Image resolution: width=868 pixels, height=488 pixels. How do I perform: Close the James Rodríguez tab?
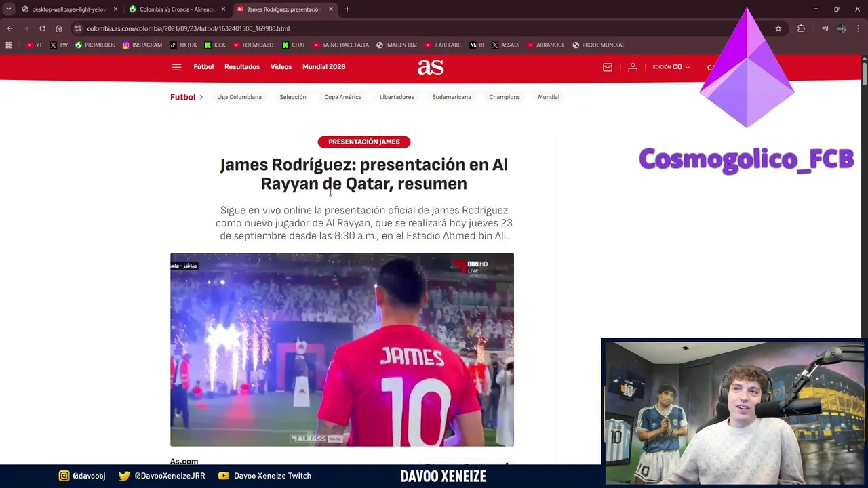[331, 9]
